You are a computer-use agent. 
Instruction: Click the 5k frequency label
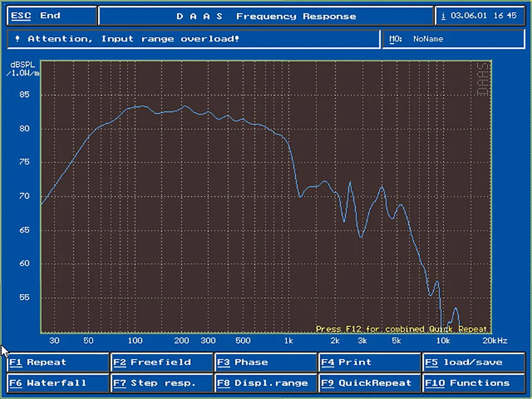point(396,341)
